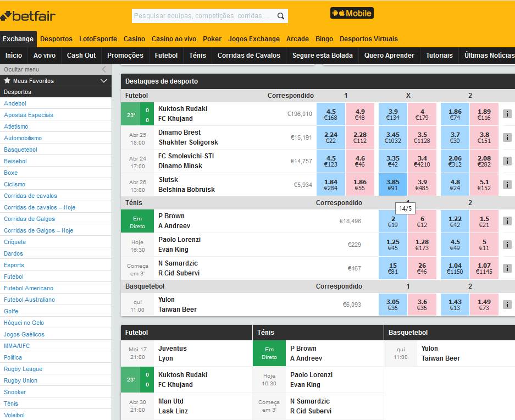The height and width of the screenshot is (420, 515).
Task: Open Tutoriais nav item
Action: click(439, 55)
